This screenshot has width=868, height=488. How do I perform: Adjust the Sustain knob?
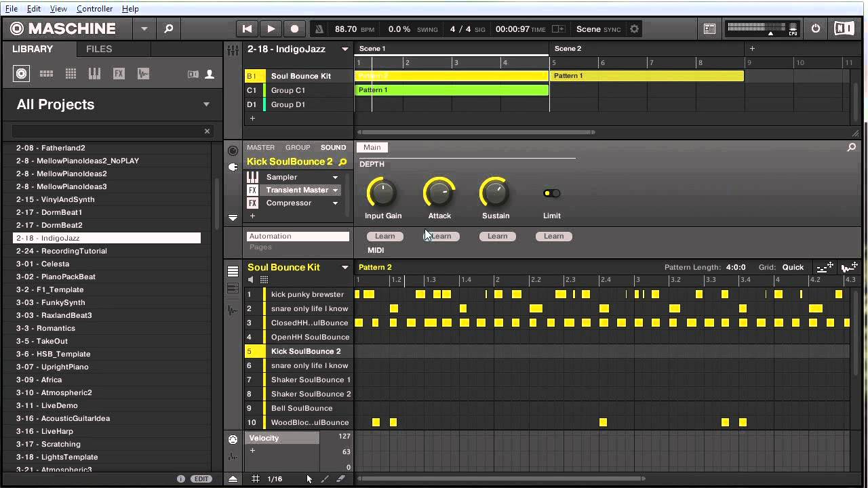[x=495, y=193]
